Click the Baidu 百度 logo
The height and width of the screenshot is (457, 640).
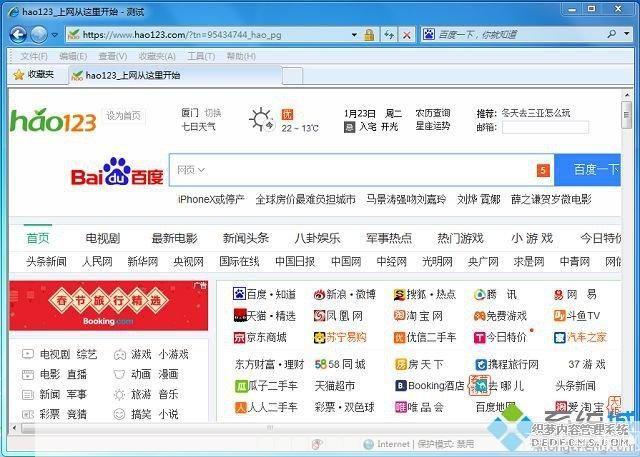pos(117,172)
